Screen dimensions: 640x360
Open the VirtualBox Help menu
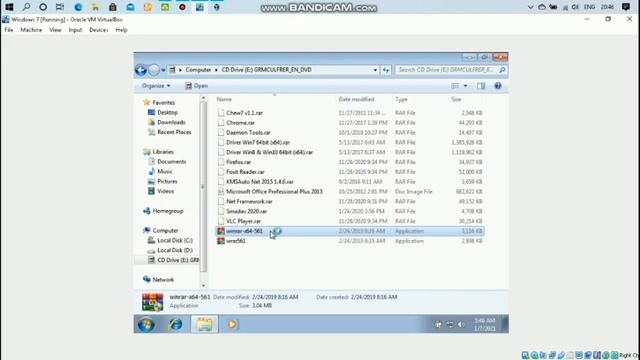pos(121,30)
